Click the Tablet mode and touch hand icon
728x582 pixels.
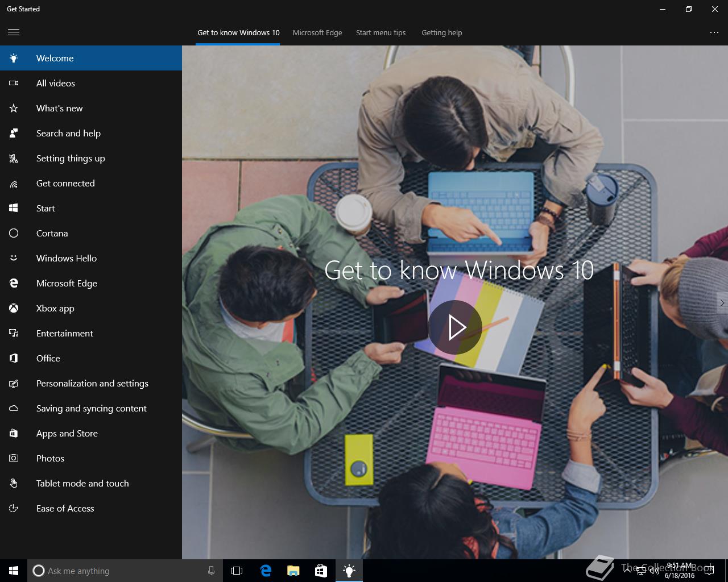[14, 483]
